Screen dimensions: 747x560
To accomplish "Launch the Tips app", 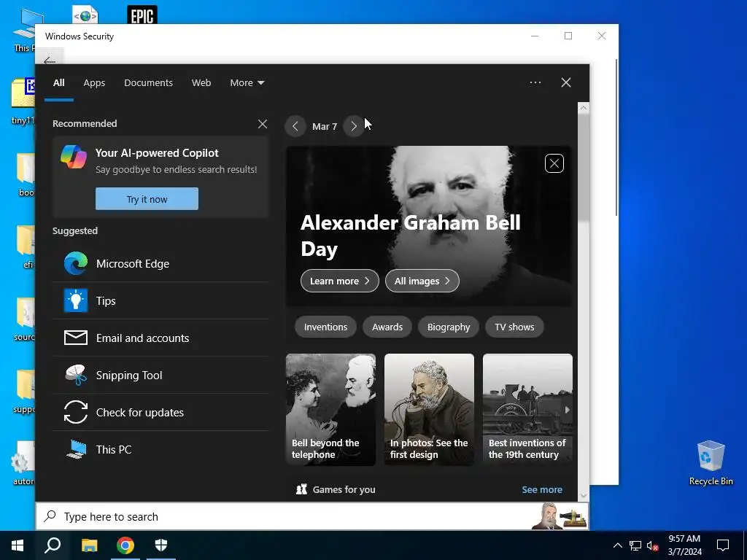I will click(160, 301).
